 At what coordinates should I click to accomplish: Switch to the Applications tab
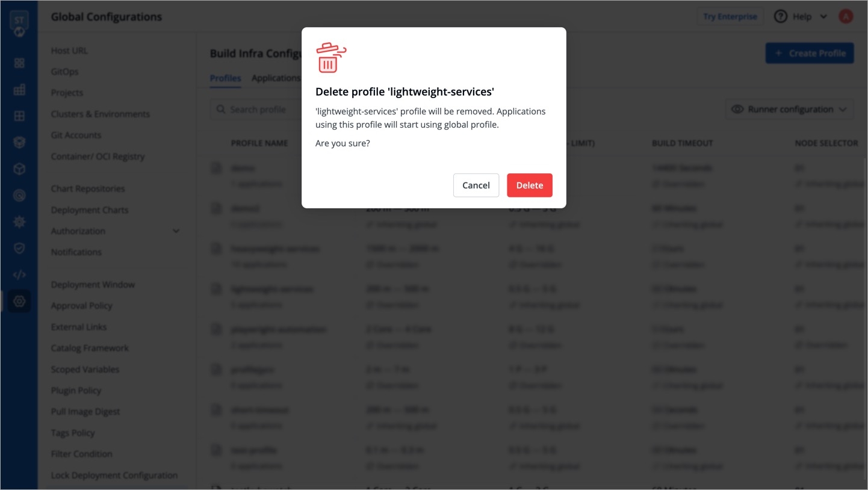(x=276, y=78)
